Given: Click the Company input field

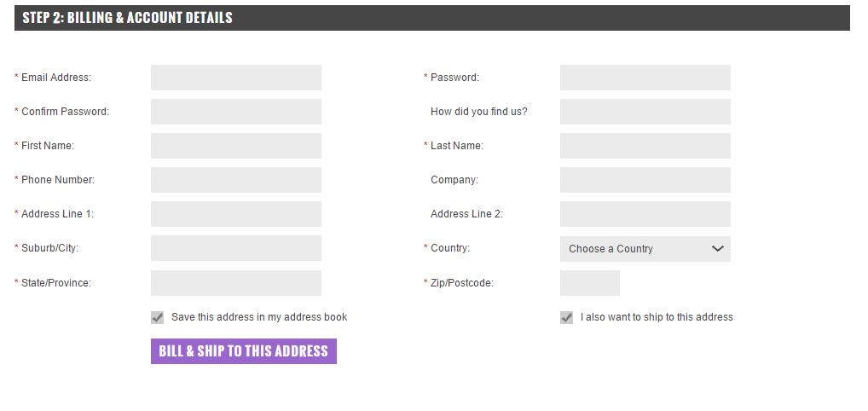Looking at the screenshot, I should 645,180.
